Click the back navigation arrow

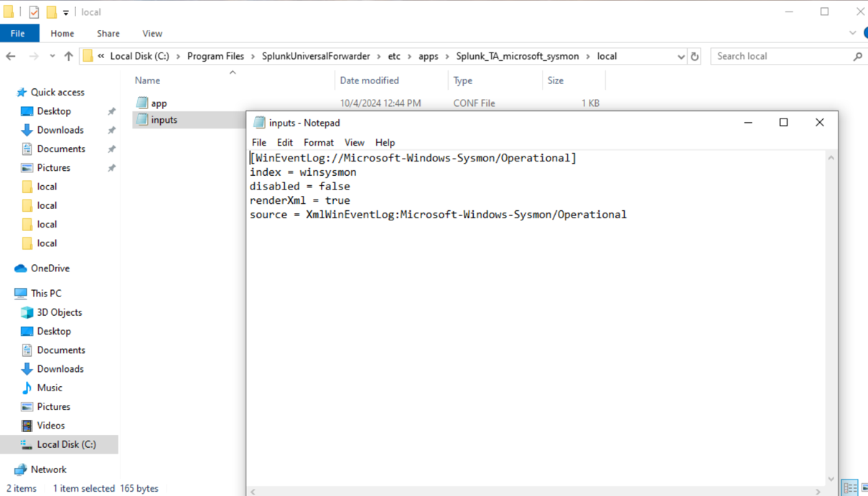(12, 56)
